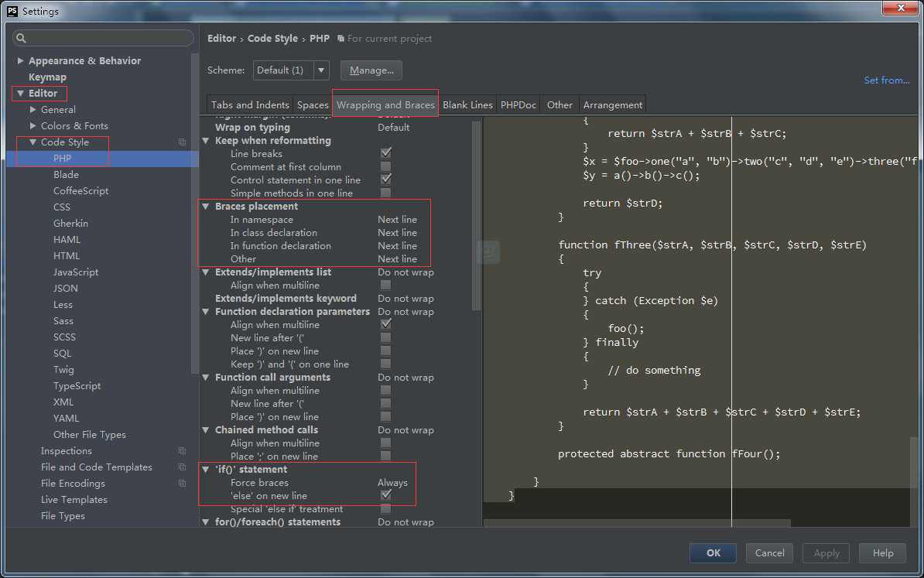The image size is (924, 578).
Task: Open the Blank Lines tab
Action: coord(467,105)
